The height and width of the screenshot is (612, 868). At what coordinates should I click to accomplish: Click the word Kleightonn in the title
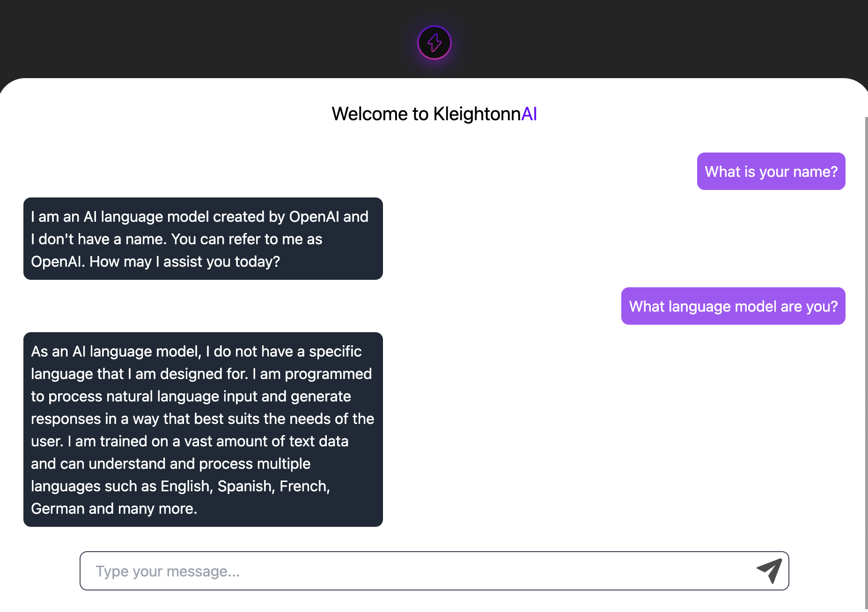(477, 114)
